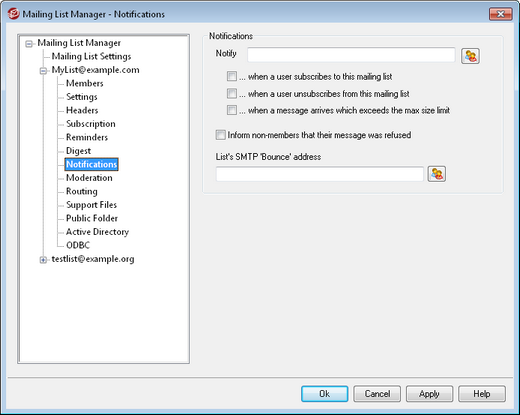Click the Ok button

click(324, 394)
